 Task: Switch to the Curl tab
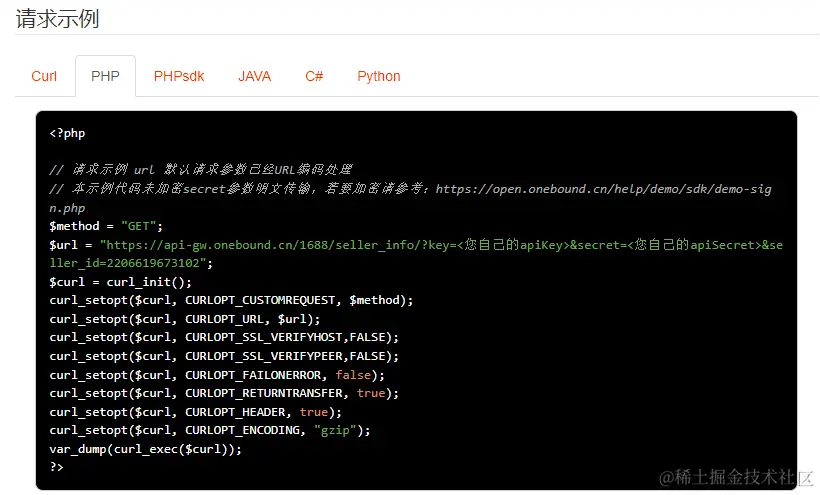[44, 76]
